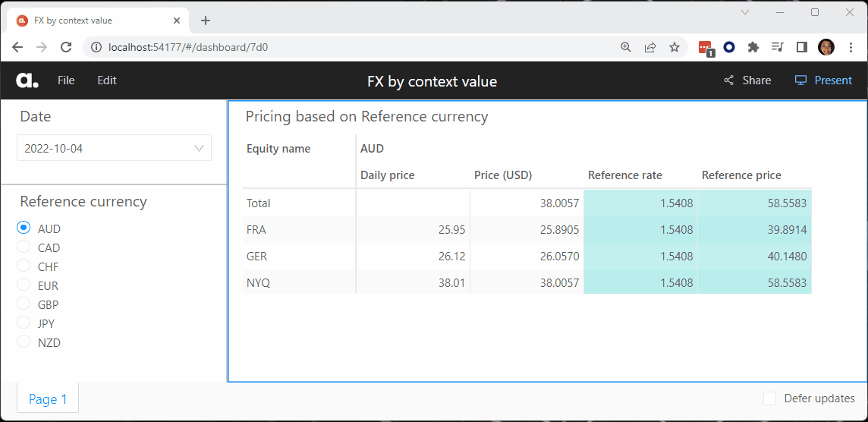Click the Share icon button

point(729,80)
